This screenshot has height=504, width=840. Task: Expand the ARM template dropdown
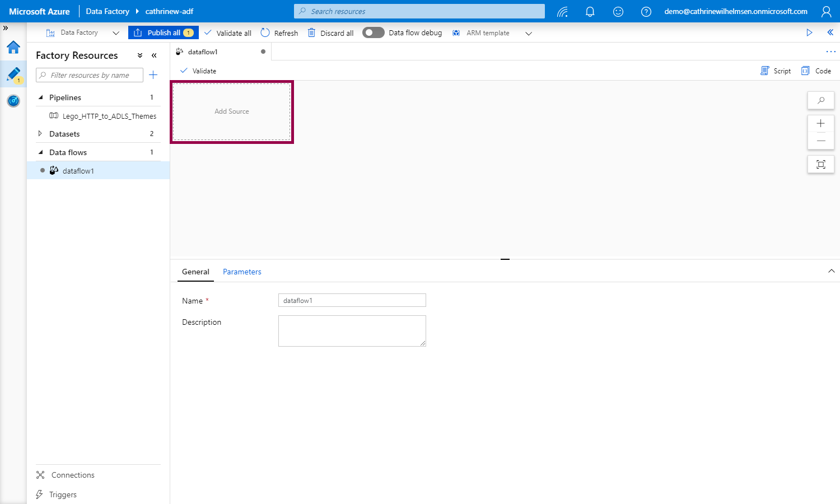528,33
